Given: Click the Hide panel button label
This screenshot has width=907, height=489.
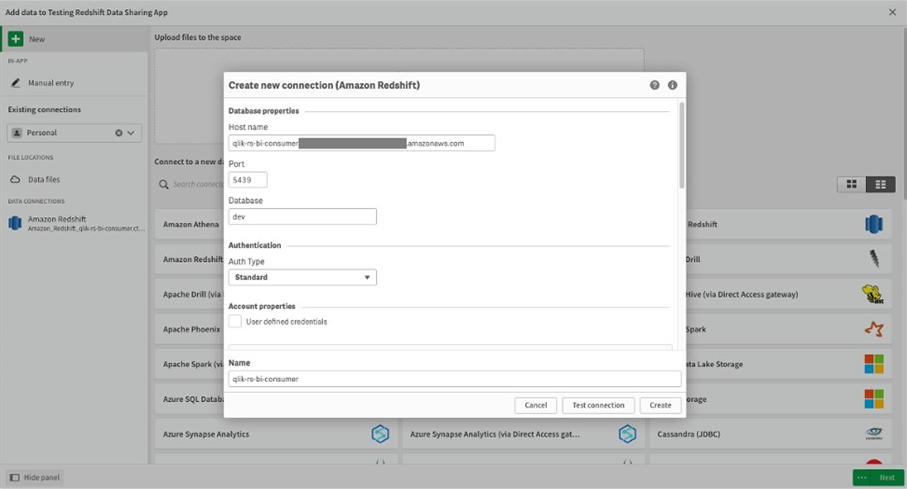Looking at the screenshot, I should click(42, 477).
